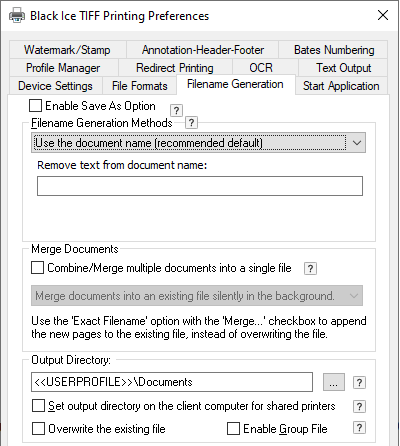Open the disabled merge documents mode dropdown
The width and height of the screenshot is (400, 446).
click(197, 296)
